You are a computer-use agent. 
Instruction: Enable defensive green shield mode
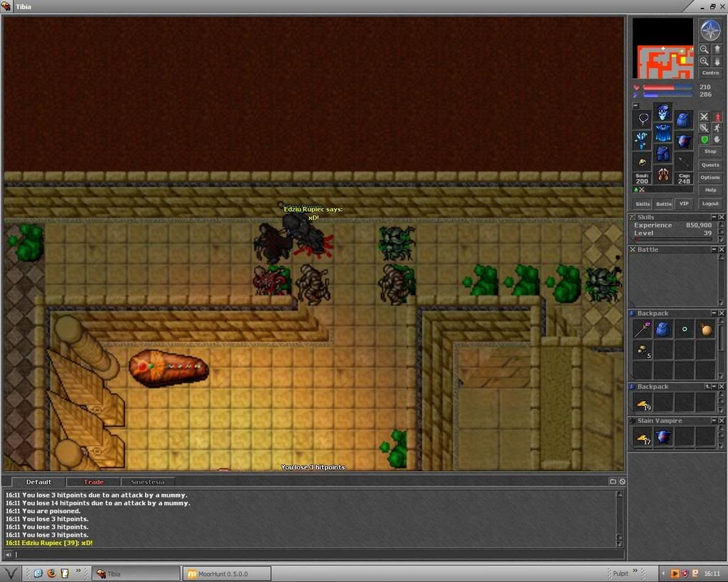click(705, 139)
